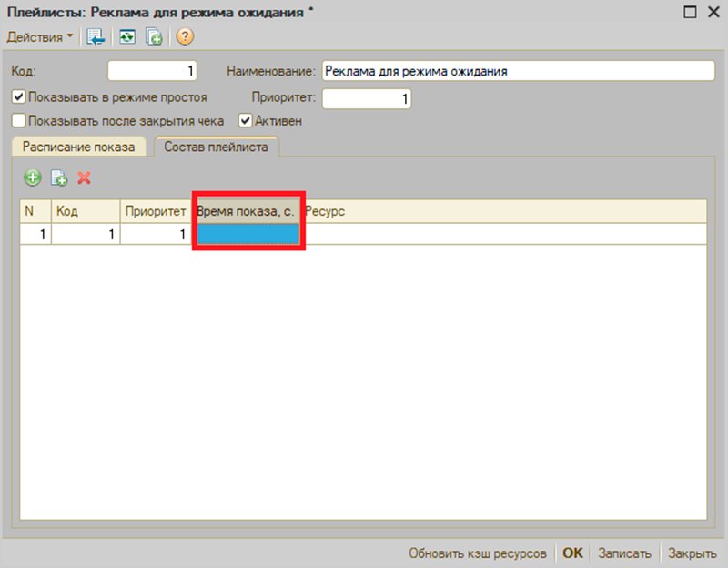Enable 'Показывать после закрытия чека' checkbox
This screenshot has width=728, height=568.
tap(18, 121)
